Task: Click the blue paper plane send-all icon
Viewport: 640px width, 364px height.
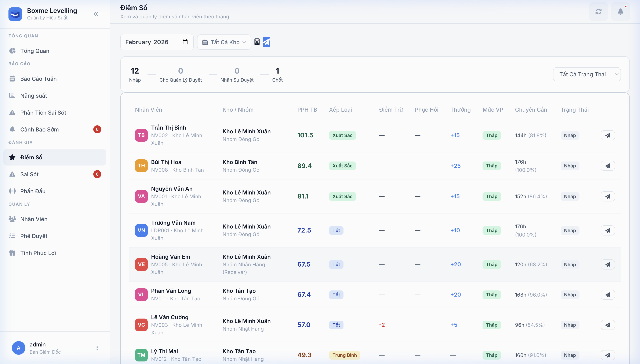Action: pyautogui.click(x=266, y=42)
